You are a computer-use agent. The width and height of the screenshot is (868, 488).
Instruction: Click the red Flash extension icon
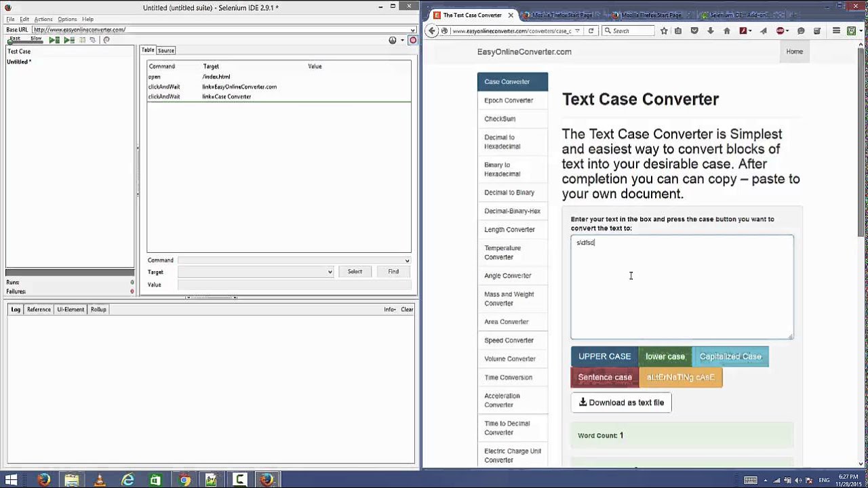tap(743, 30)
